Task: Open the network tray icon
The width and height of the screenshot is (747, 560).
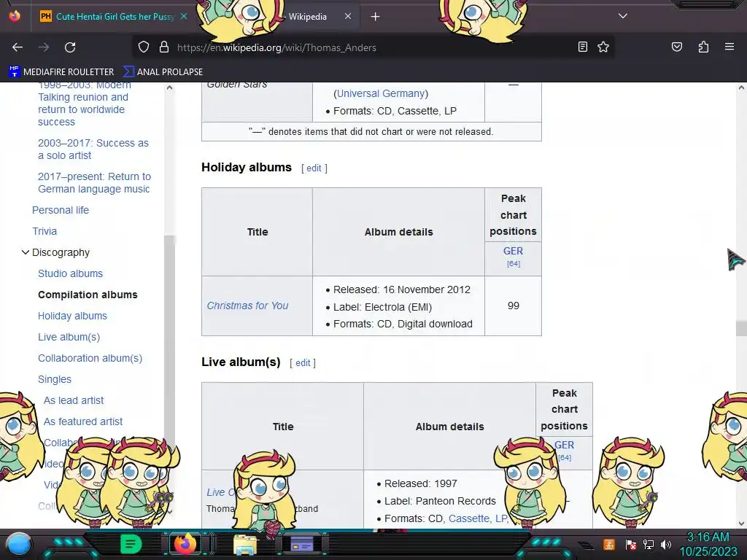Action: (x=649, y=544)
